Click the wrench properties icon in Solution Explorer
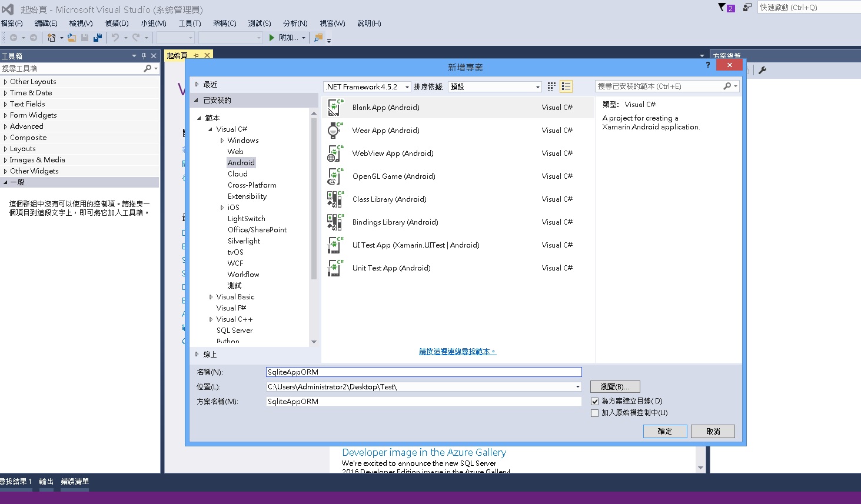Screen dimensions: 861x504 pyautogui.click(x=763, y=70)
